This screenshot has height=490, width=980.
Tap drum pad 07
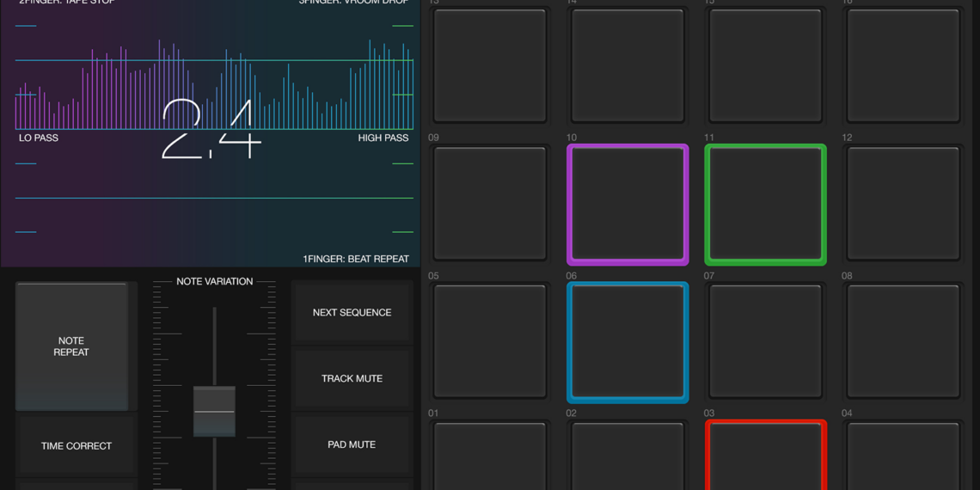click(x=765, y=342)
